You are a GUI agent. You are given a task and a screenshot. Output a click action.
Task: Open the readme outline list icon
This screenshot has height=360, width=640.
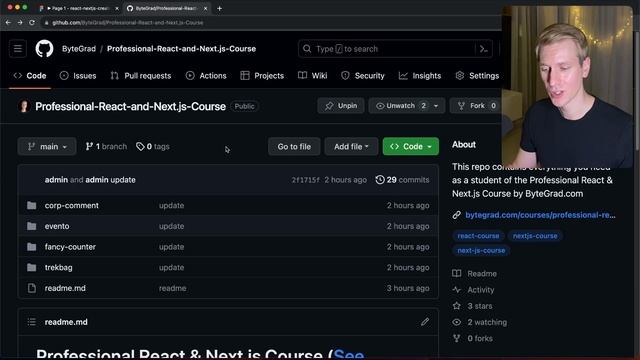[31, 322]
